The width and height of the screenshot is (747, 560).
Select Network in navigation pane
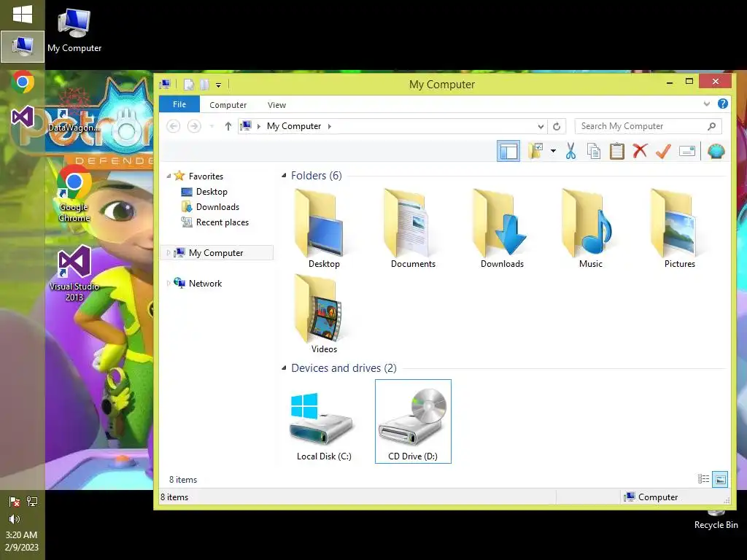pyautogui.click(x=205, y=284)
